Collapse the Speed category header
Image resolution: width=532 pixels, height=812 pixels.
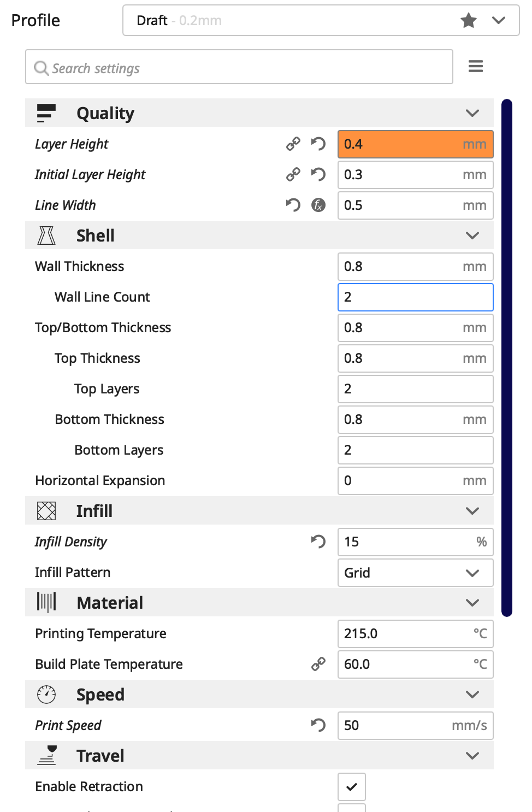pos(472,695)
